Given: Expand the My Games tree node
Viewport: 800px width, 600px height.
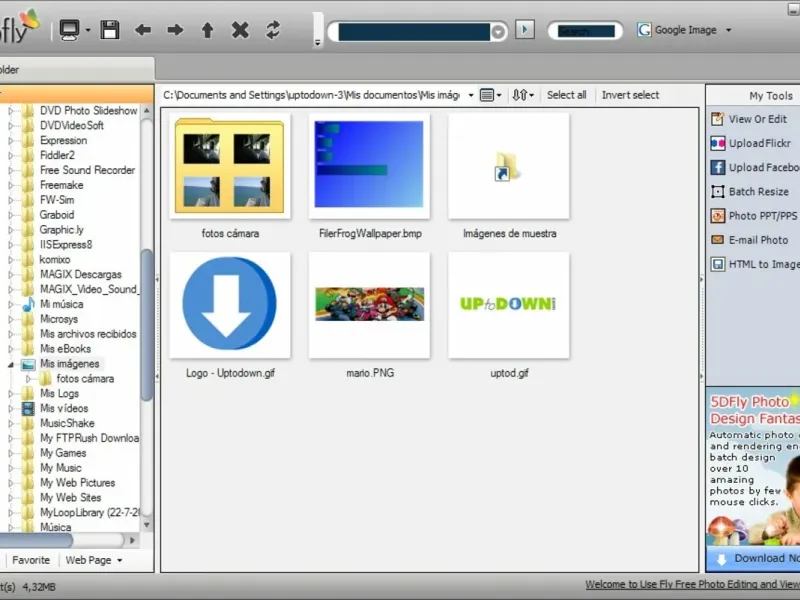Looking at the screenshot, I should 10,454.
